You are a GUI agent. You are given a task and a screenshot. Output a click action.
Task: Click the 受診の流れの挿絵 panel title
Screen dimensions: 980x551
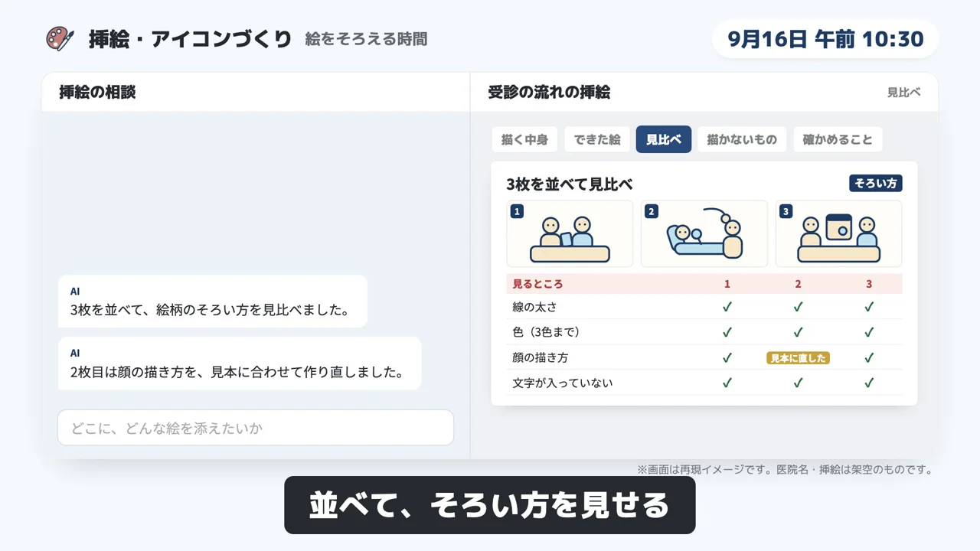point(549,92)
